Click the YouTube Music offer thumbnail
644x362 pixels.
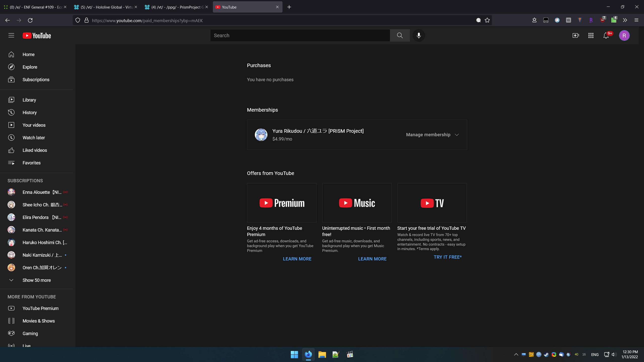coord(357,203)
